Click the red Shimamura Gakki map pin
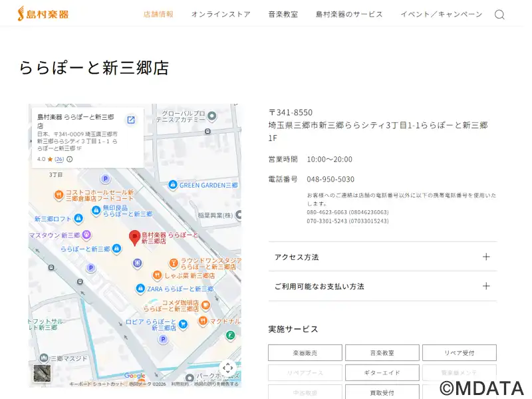The height and width of the screenshot is (399, 532). (134, 237)
